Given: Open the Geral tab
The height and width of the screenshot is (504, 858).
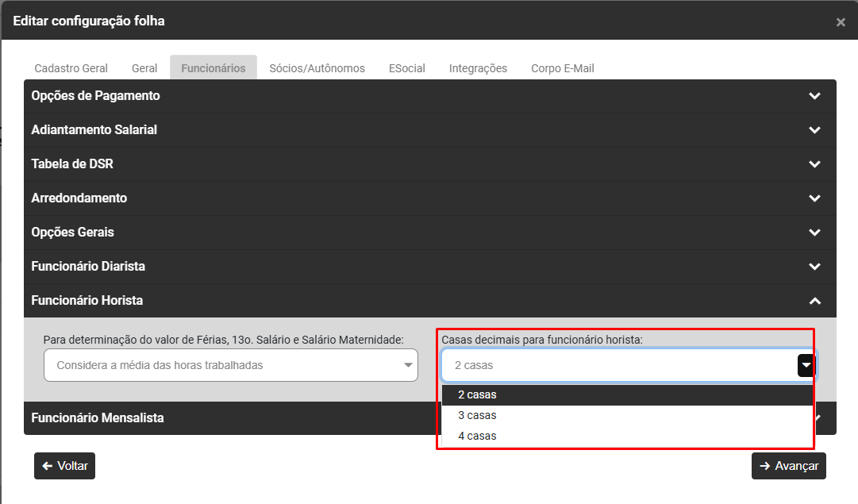Looking at the screenshot, I should click(144, 68).
